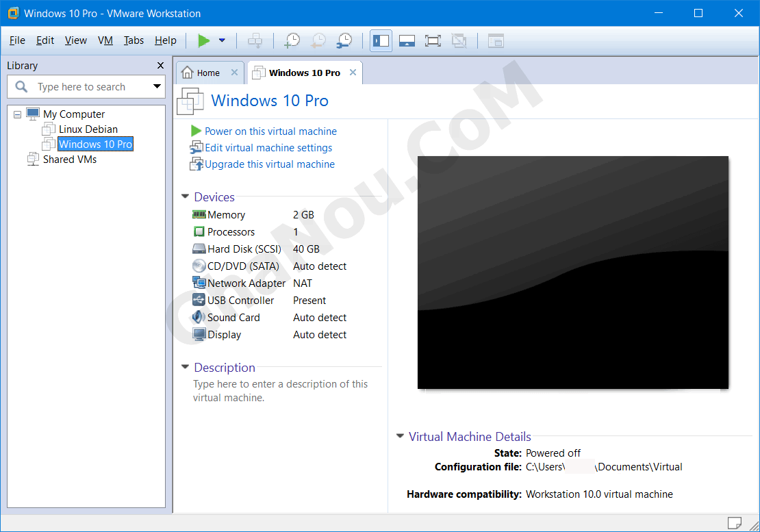Click "Upgrade this virtual machine" link
Image resolution: width=760 pixels, height=532 pixels.
(270, 164)
